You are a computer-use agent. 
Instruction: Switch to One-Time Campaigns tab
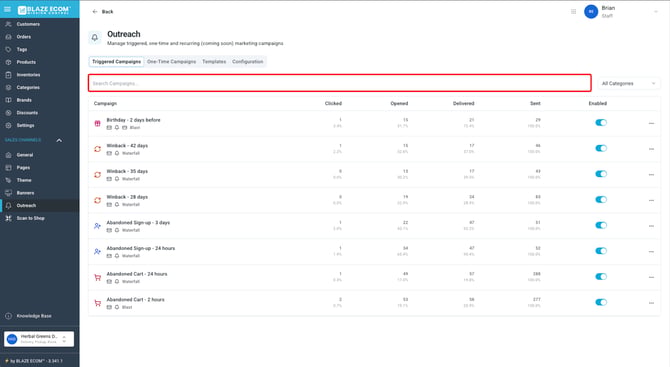[x=171, y=62]
